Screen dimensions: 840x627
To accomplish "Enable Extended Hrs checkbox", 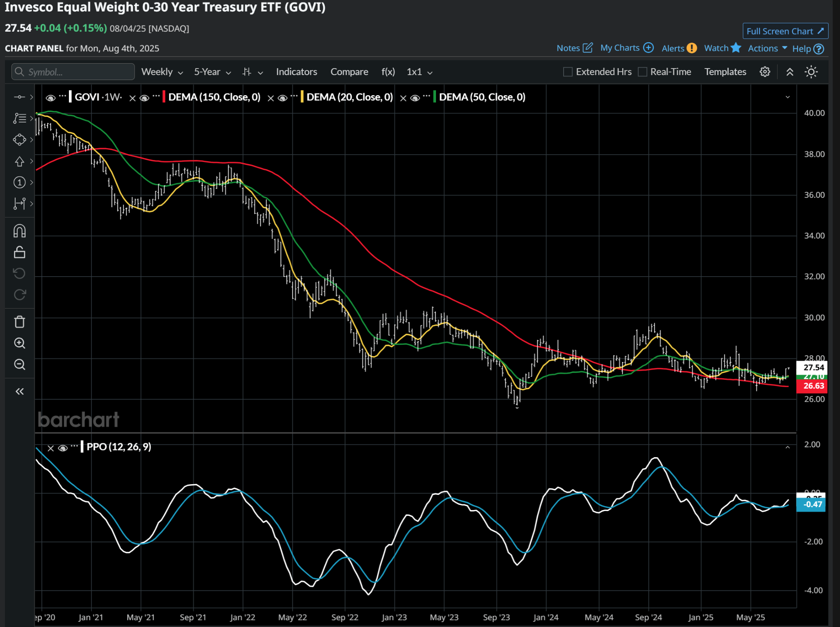I will coord(568,72).
